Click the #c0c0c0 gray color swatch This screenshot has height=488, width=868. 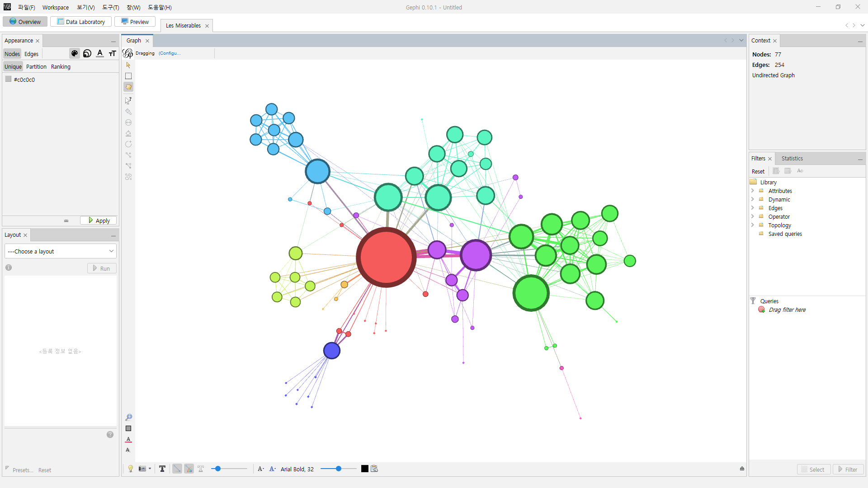click(x=8, y=79)
